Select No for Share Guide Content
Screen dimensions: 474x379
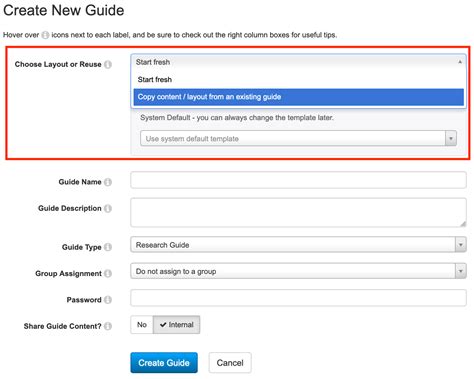pyautogui.click(x=142, y=325)
